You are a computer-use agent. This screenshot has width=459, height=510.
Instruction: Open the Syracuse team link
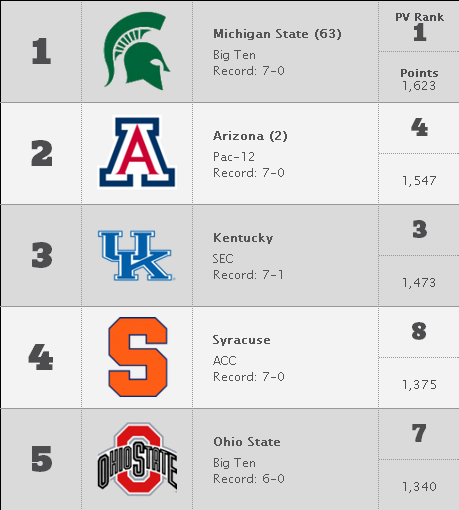(242, 340)
